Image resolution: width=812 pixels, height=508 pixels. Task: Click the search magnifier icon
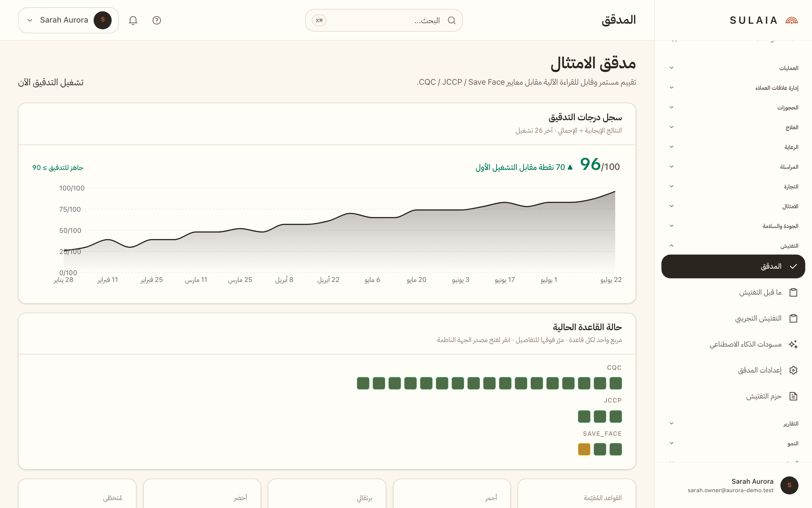(452, 21)
